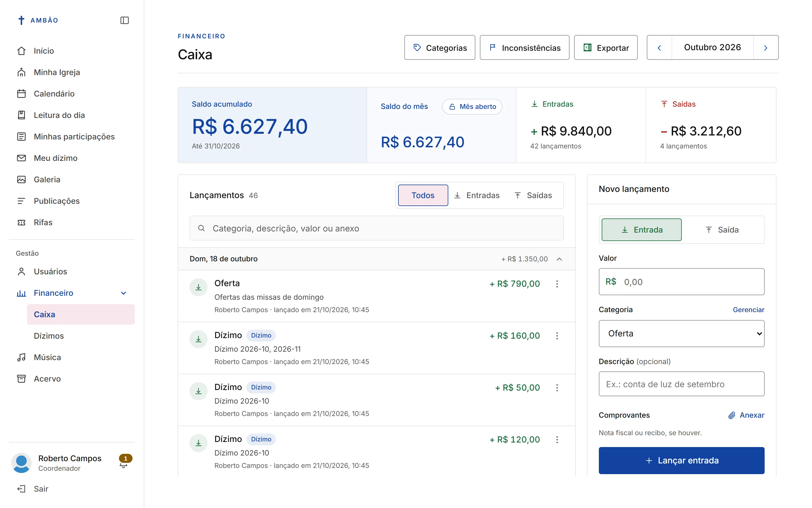Click the Rifas ticket icon
This screenshot has height=508, width=812.
[x=21, y=222]
